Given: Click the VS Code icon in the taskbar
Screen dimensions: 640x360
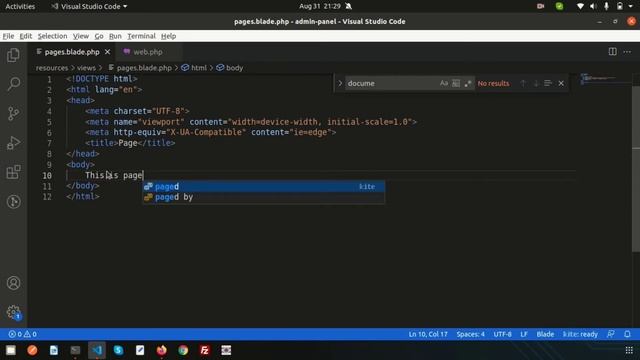Looking at the screenshot, I should click(x=97, y=350).
